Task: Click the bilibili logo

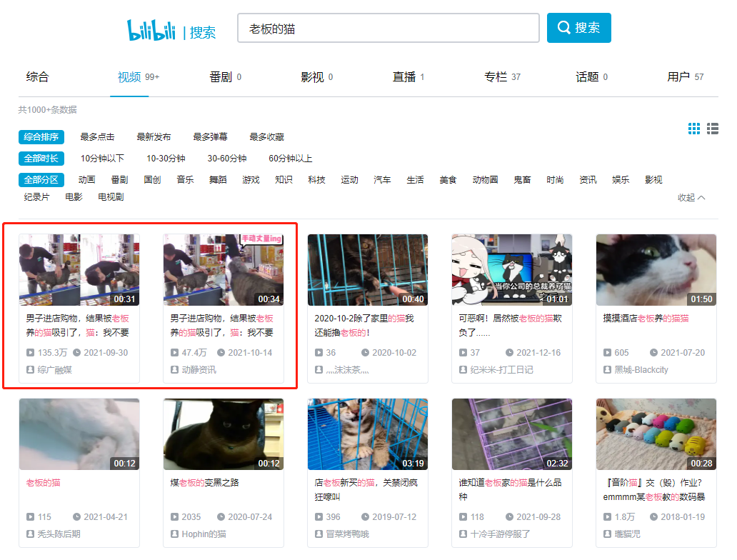Action: tap(153, 30)
